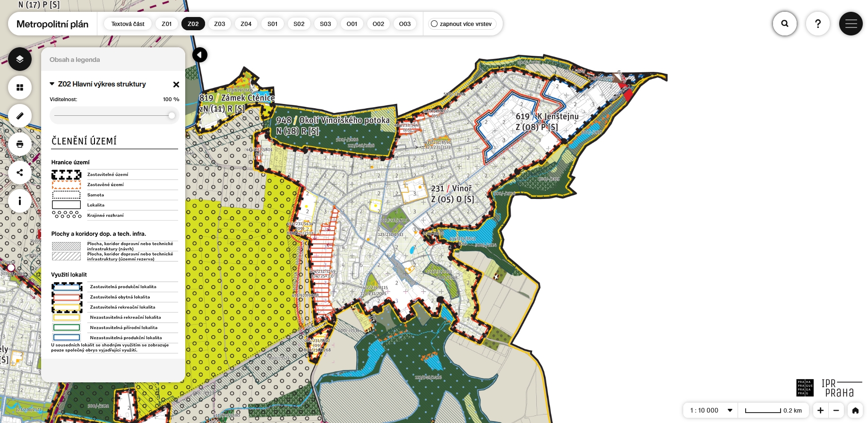Click the search magnifier button

point(785,24)
